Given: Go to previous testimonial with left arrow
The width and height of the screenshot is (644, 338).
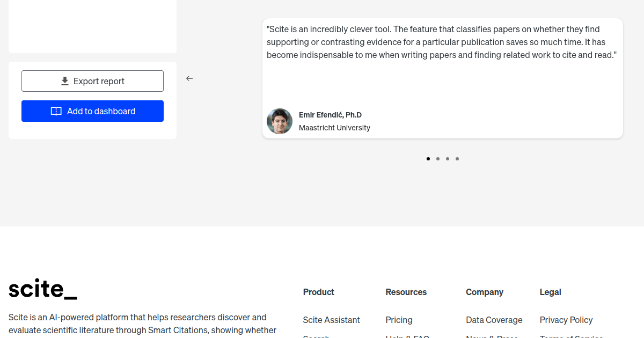Looking at the screenshot, I should tap(189, 78).
